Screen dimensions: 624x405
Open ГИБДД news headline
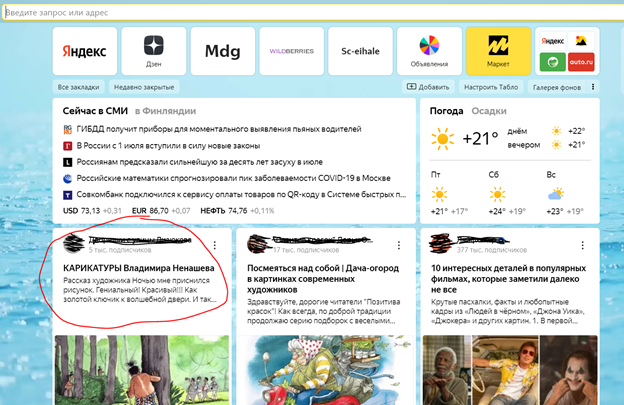(219, 129)
